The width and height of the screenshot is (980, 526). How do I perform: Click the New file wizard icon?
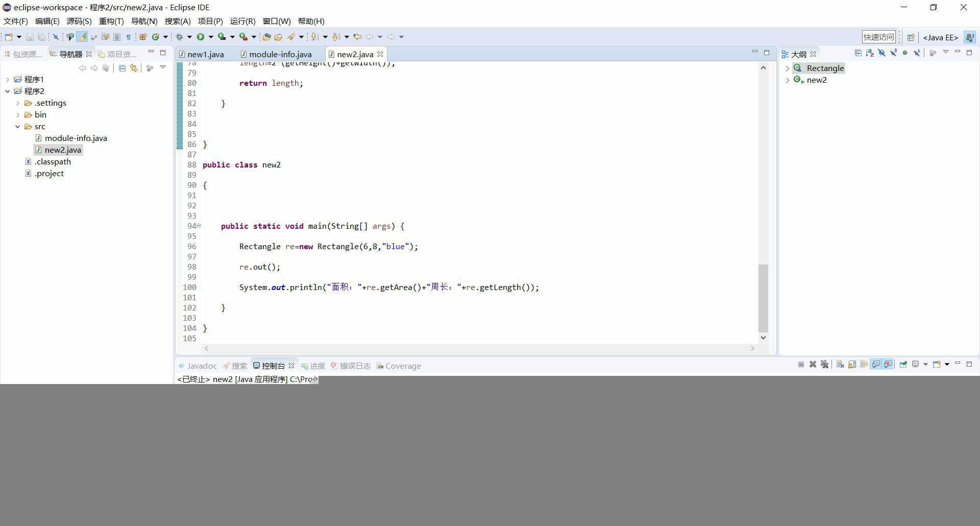point(9,37)
